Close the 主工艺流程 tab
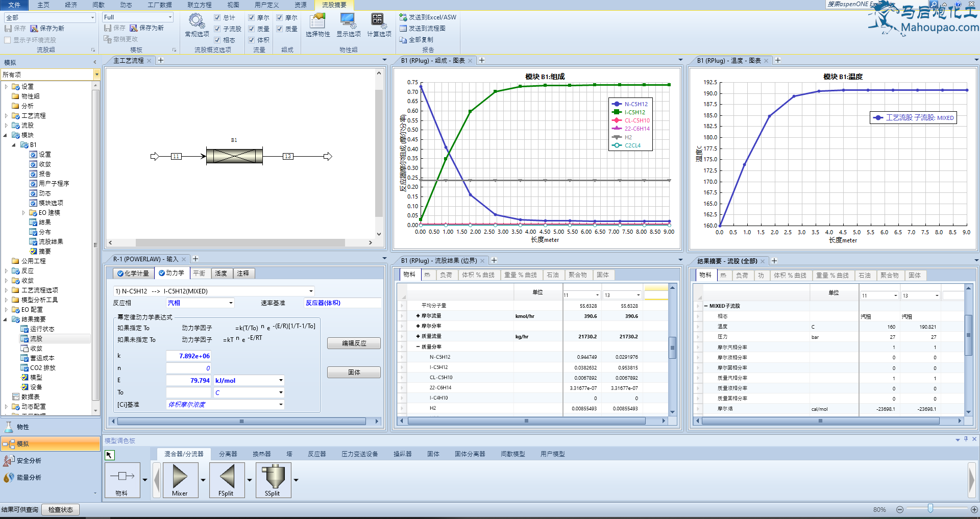The height and width of the screenshot is (519, 980). (x=149, y=61)
